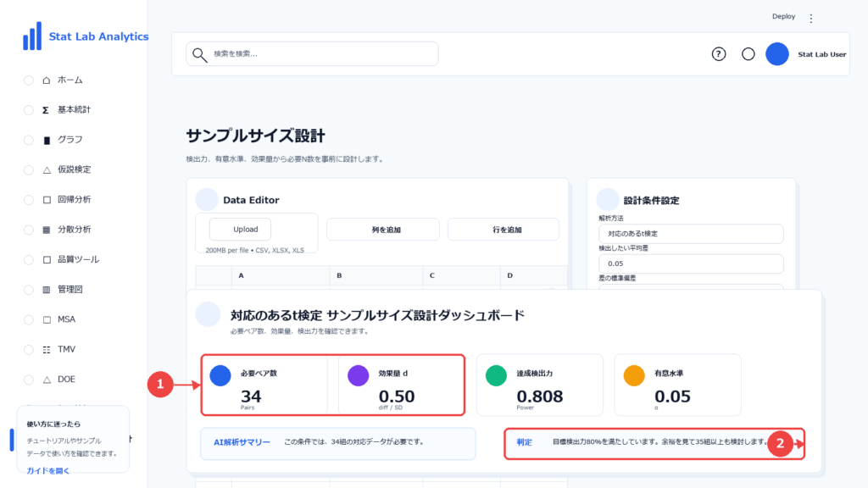Click the home icon next to ホーム
The width and height of the screenshot is (868, 488).
(47, 80)
